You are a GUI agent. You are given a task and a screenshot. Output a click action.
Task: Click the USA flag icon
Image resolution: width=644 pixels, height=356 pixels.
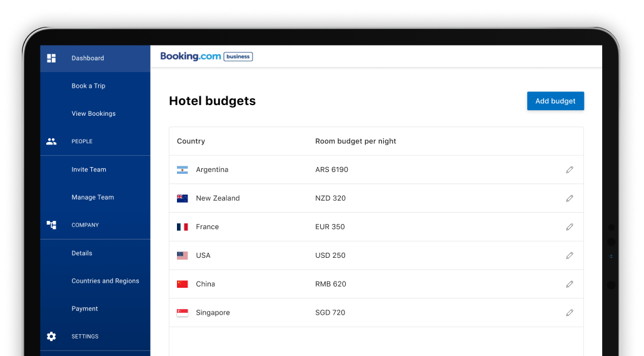tap(183, 256)
